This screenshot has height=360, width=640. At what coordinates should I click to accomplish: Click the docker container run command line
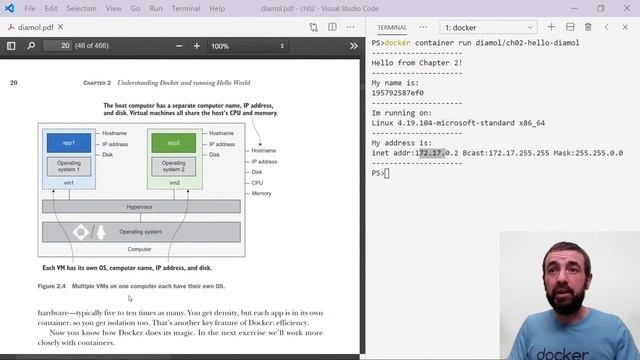coord(476,43)
